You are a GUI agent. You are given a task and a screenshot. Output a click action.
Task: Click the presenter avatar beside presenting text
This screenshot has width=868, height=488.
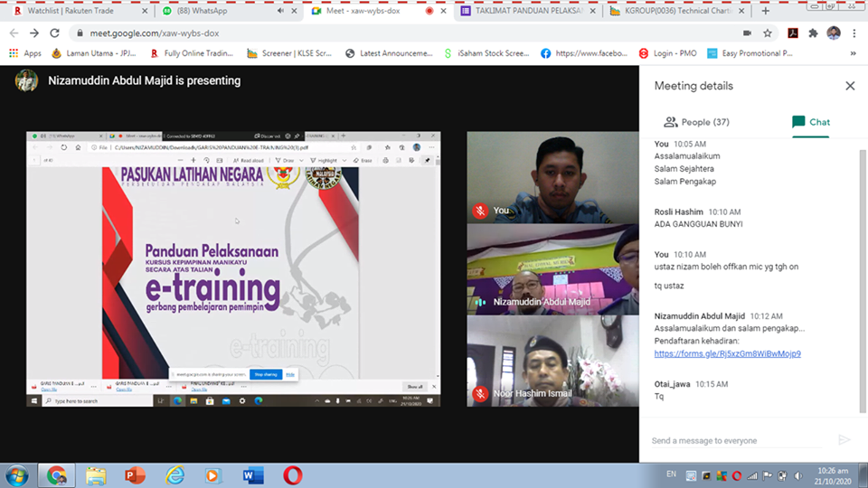click(x=26, y=80)
